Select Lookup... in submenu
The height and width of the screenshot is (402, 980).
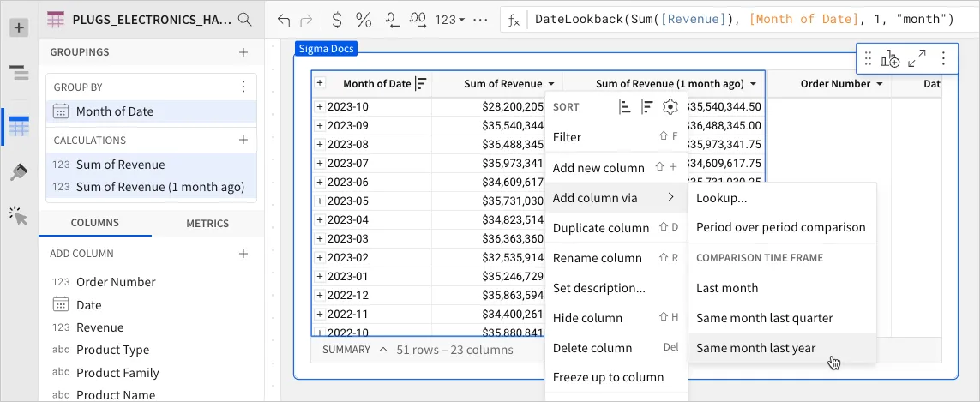(x=783, y=198)
